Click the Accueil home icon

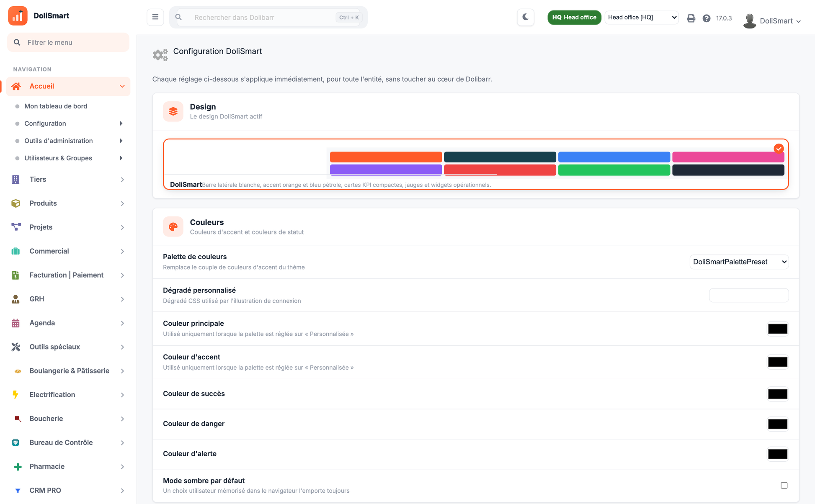tap(16, 86)
